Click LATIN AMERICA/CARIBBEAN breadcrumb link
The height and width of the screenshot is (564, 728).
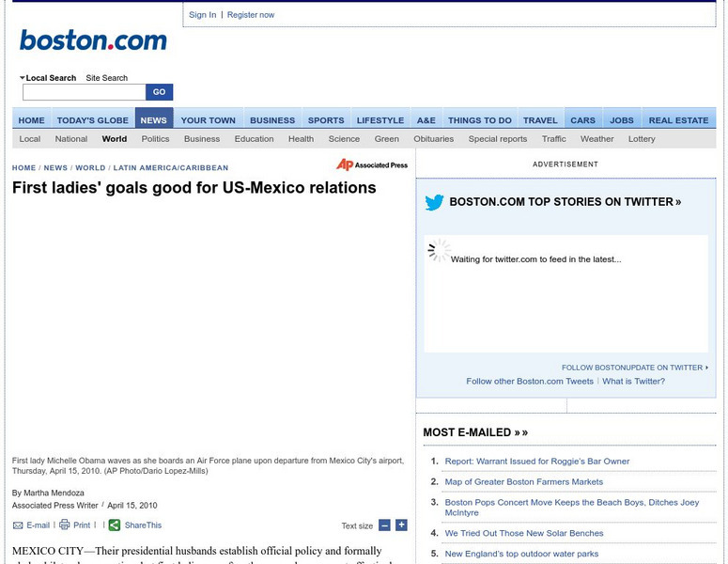171,167
